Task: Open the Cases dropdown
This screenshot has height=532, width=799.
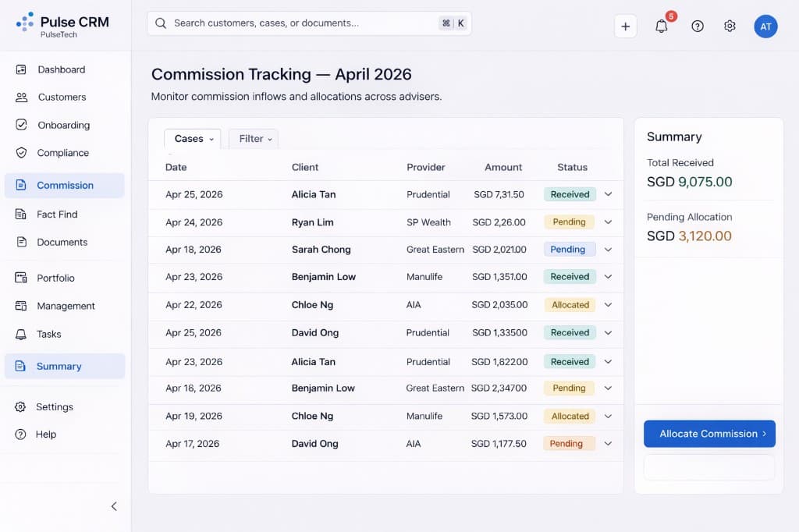Action: (192, 139)
